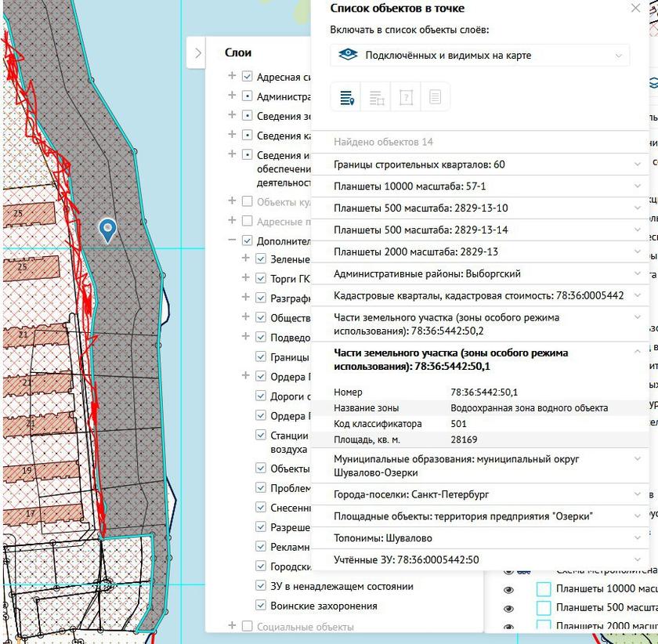Open the Подключённых и видимых на карте dropdown

(x=479, y=55)
